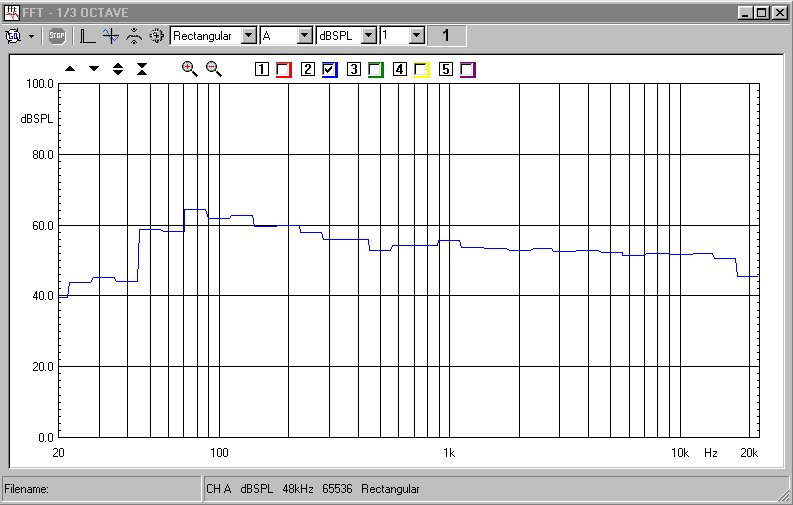The image size is (793, 505).
Task: Select the L-shaped axis settings icon
Action: pyautogui.click(x=88, y=36)
